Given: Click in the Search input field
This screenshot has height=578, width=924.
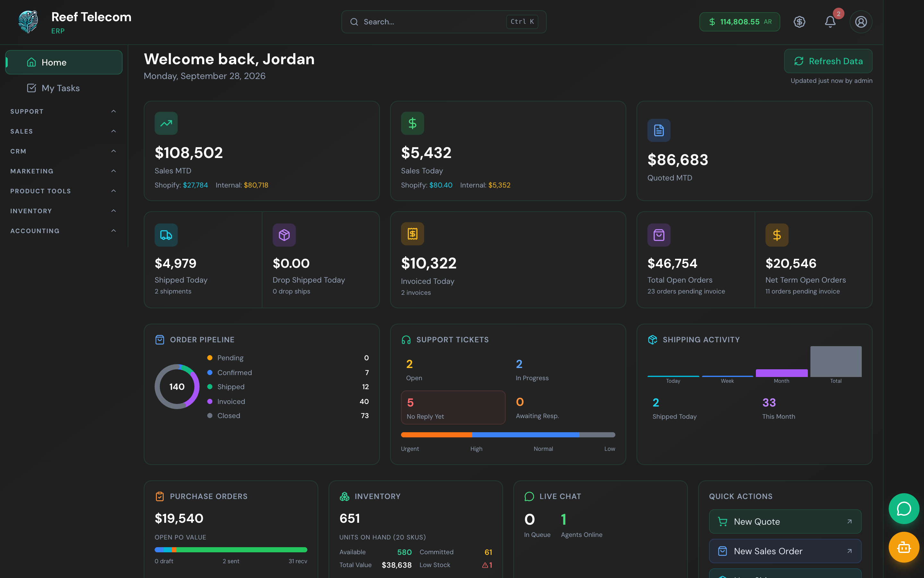Looking at the screenshot, I should click(444, 22).
